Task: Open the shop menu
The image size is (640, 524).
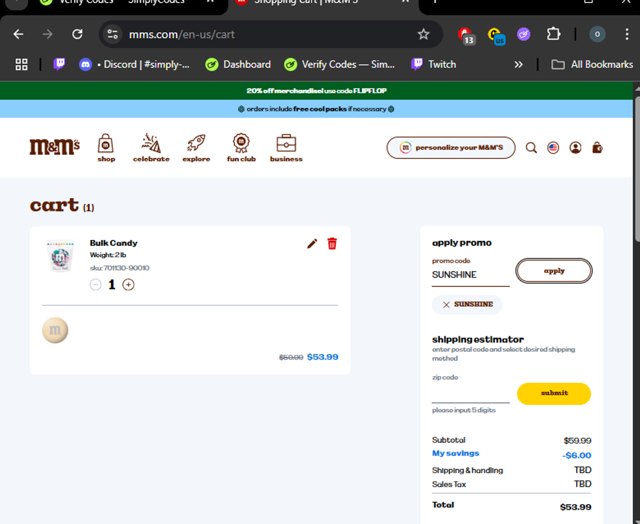Action: click(106, 148)
